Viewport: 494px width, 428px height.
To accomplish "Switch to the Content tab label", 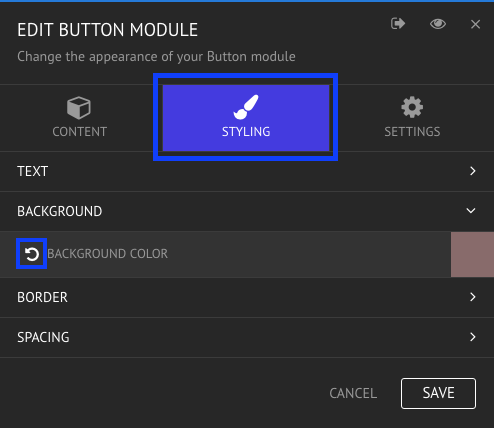I will pos(79,132).
